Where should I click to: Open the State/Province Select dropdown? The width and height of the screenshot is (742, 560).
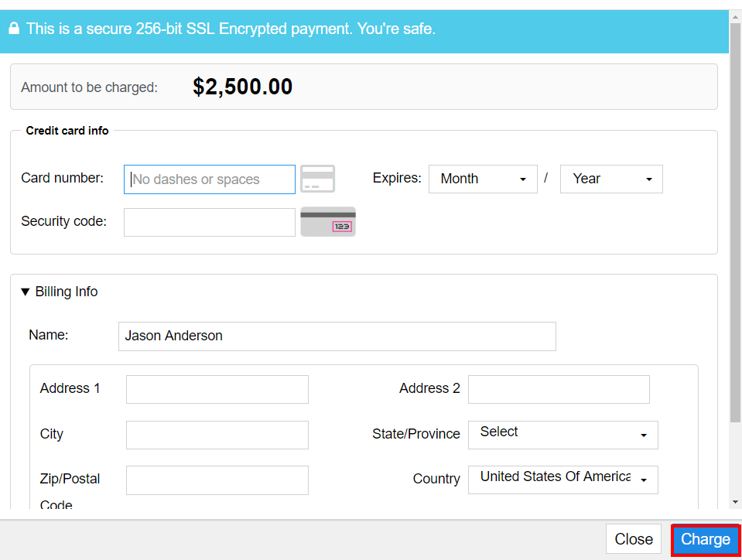pyautogui.click(x=563, y=435)
